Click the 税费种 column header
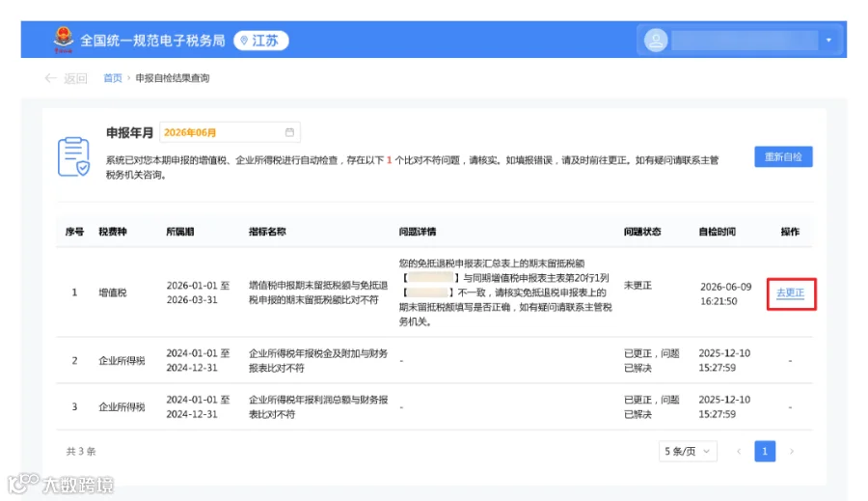The image size is (868, 501). [113, 232]
